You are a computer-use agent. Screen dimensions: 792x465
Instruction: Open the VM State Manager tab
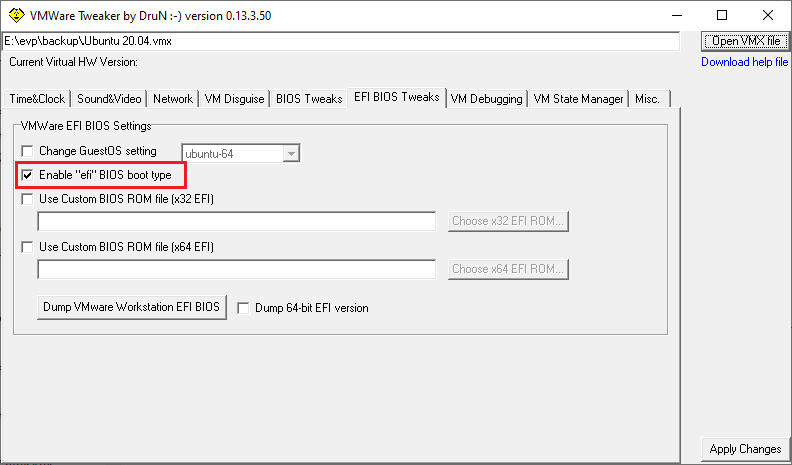pyautogui.click(x=578, y=99)
